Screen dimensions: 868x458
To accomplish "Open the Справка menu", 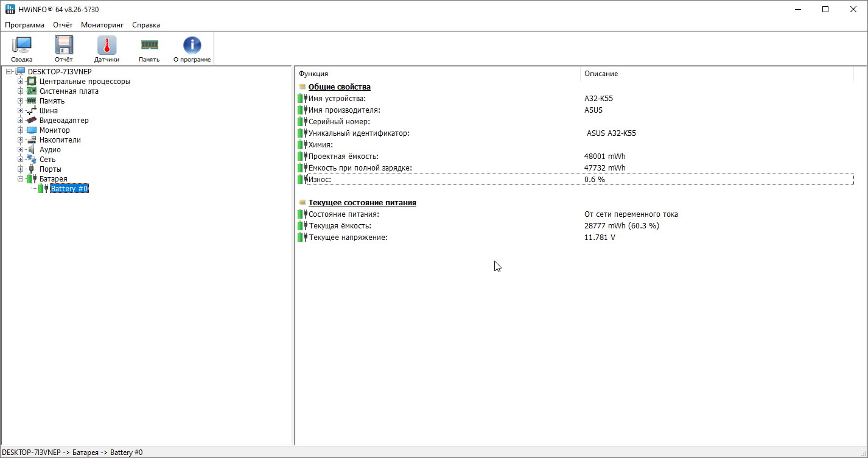I will click(x=146, y=25).
